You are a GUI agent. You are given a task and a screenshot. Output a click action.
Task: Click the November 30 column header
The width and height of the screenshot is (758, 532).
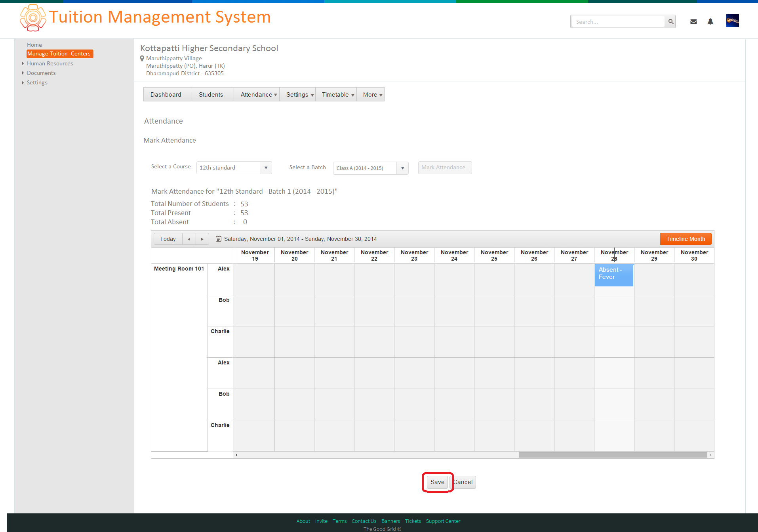pyautogui.click(x=694, y=256)
